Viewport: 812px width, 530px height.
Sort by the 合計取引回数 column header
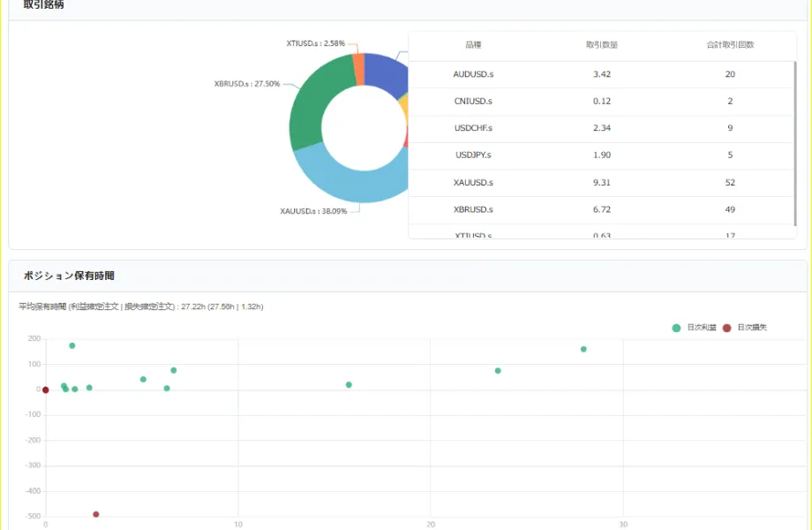click(x=730, y=45)
